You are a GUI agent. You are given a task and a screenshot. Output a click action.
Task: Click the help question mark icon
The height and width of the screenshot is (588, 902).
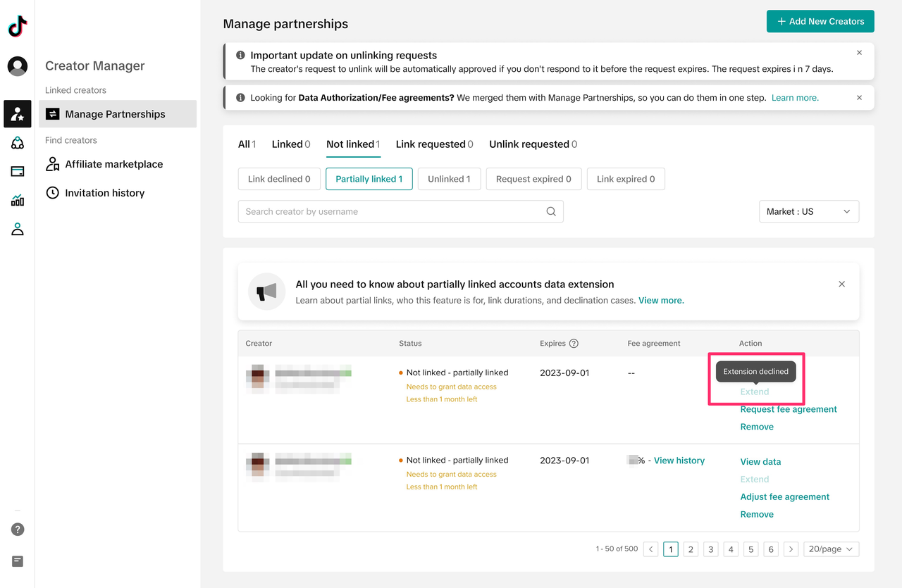tap(18, 530)
